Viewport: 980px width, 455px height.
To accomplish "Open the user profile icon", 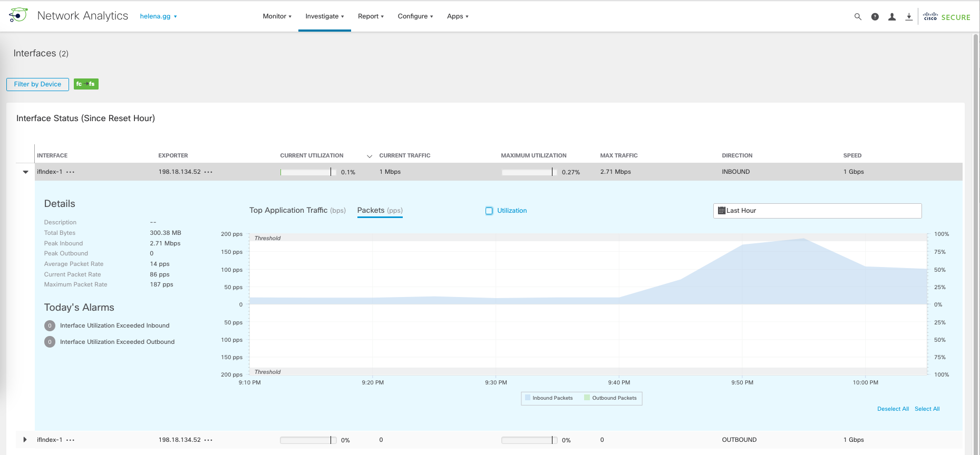I will coord(892,17).
